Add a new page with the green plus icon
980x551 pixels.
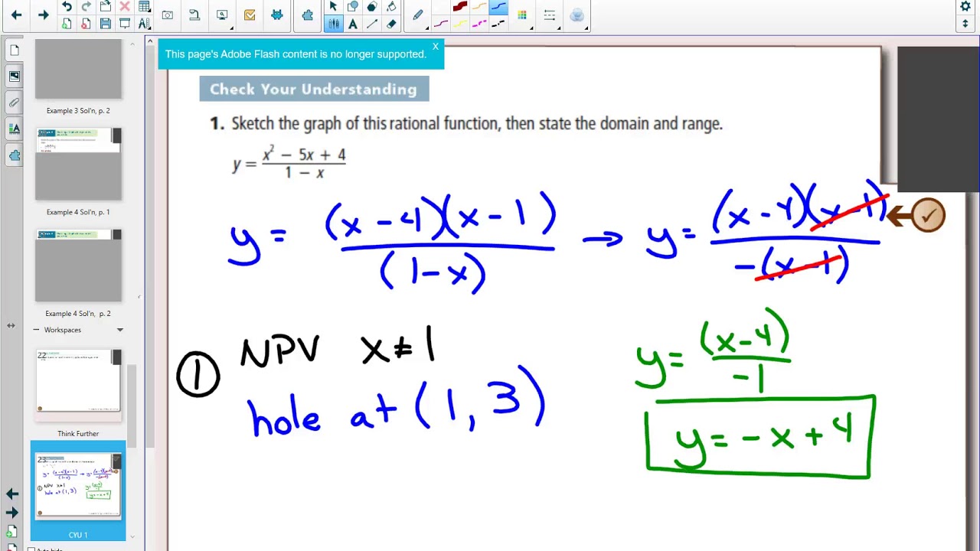pos(67,24)
